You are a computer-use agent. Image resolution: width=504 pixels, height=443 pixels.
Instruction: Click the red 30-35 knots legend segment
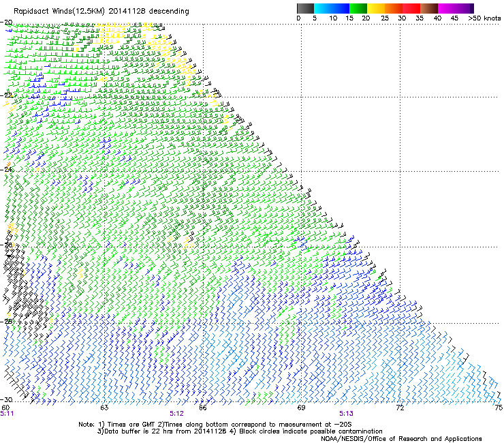coord(411,8)
